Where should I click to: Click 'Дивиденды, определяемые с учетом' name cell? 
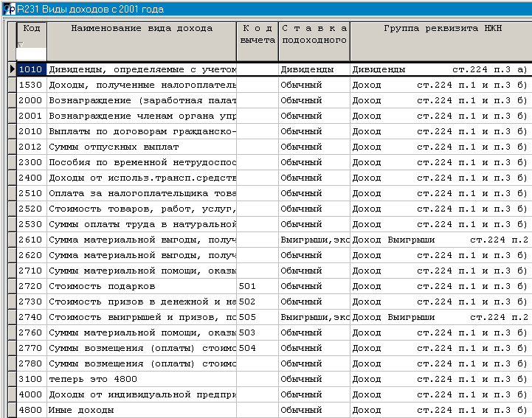(x=142, y=69)
